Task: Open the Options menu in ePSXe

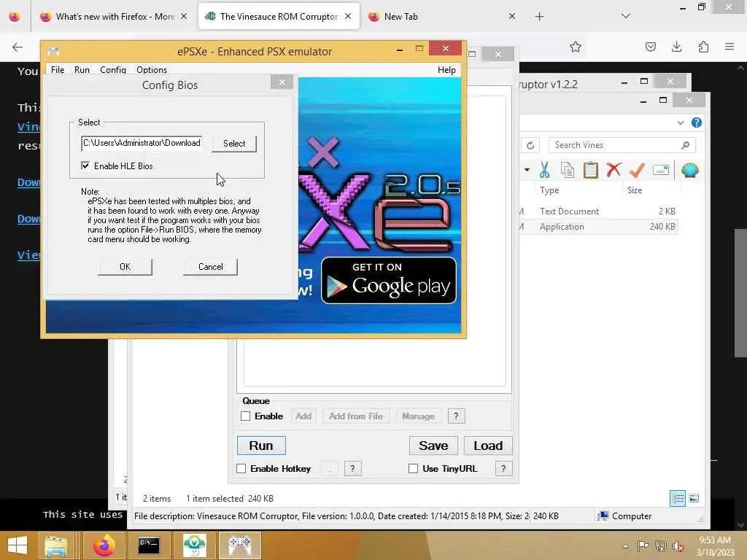Action: click(152, 69)
